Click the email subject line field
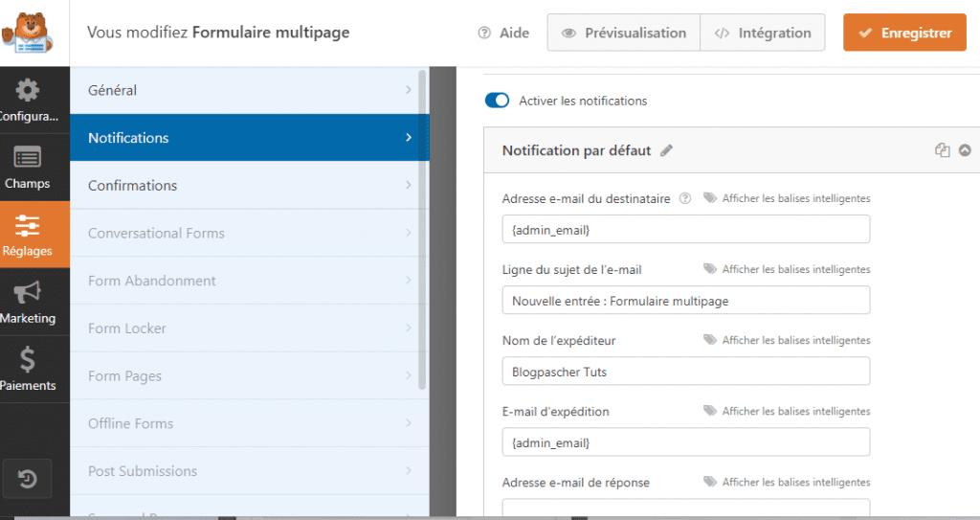Image resolution: width=980 pixels, height=520 pixels. (685, 301)
